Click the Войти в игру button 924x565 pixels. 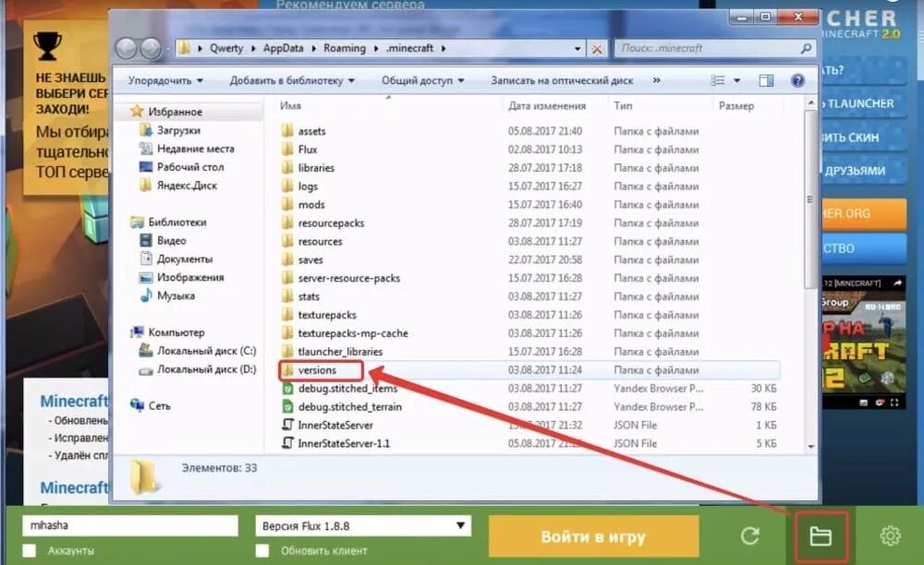[x=593, y=536]
